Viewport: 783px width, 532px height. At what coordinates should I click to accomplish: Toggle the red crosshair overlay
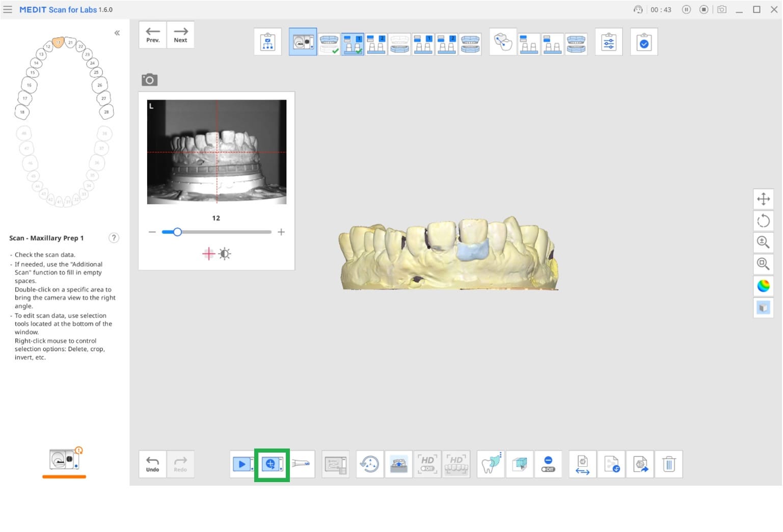click(208, 254)
